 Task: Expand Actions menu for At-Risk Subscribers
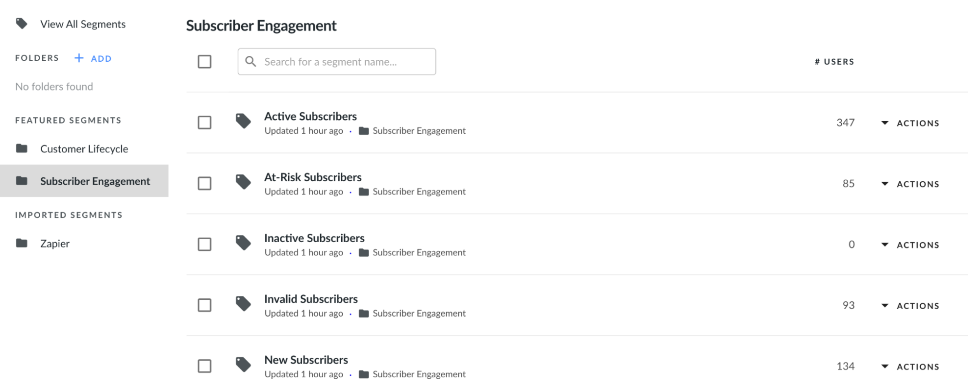tap(910, 184)
